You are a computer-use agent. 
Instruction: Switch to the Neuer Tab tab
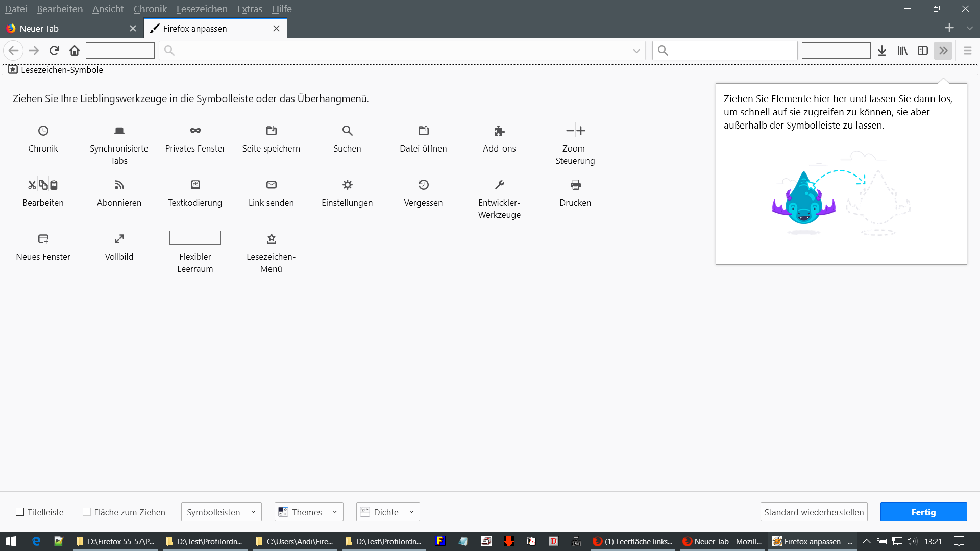click(66, 29)
